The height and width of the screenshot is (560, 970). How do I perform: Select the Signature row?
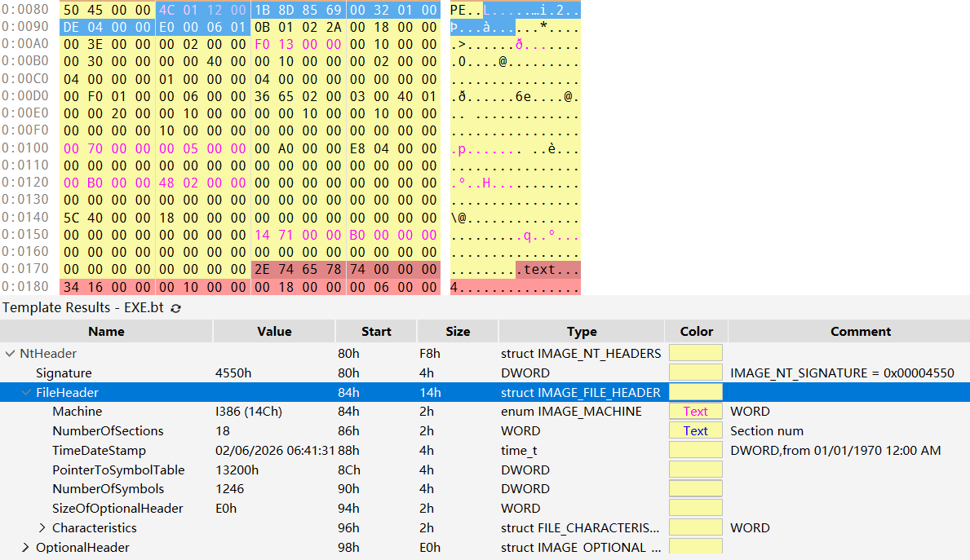point(64,373)
